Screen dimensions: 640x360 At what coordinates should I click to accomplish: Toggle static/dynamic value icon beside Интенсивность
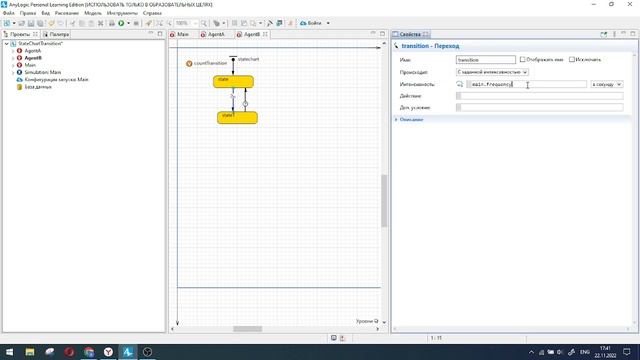(460, 84)
